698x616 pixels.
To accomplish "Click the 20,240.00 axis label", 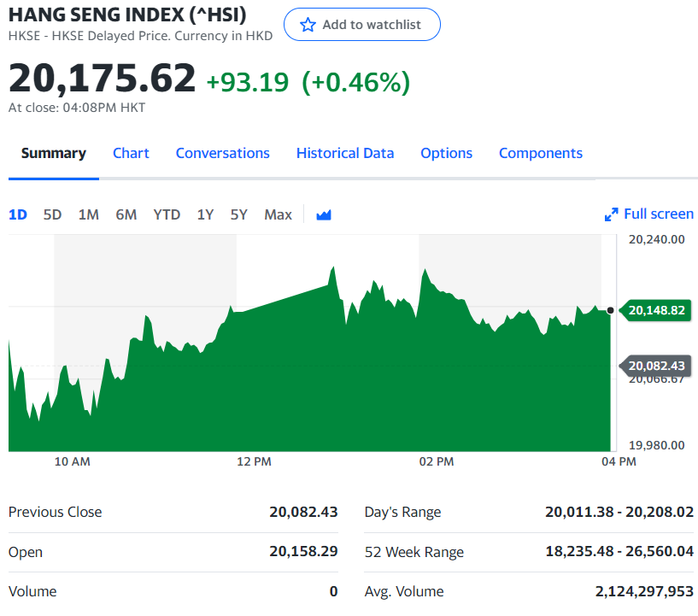I will 657,239.
